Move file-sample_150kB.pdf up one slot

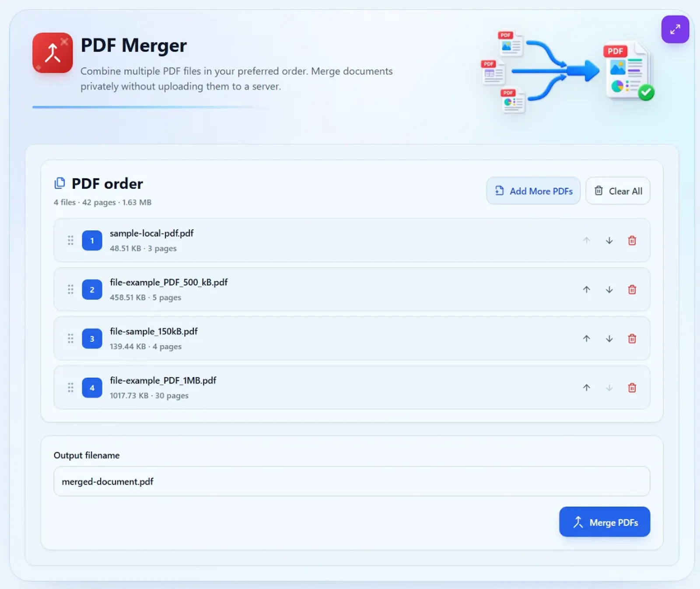point(586,338)
